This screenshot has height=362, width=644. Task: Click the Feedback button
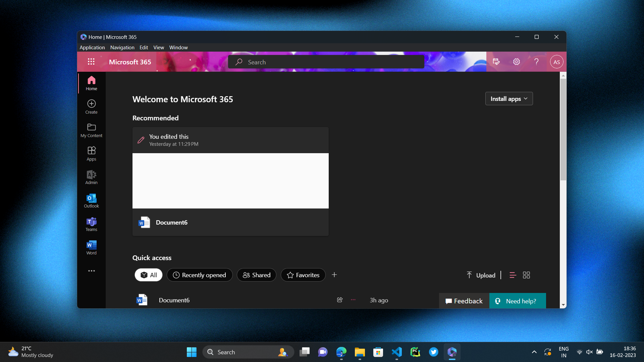point(464,301)
